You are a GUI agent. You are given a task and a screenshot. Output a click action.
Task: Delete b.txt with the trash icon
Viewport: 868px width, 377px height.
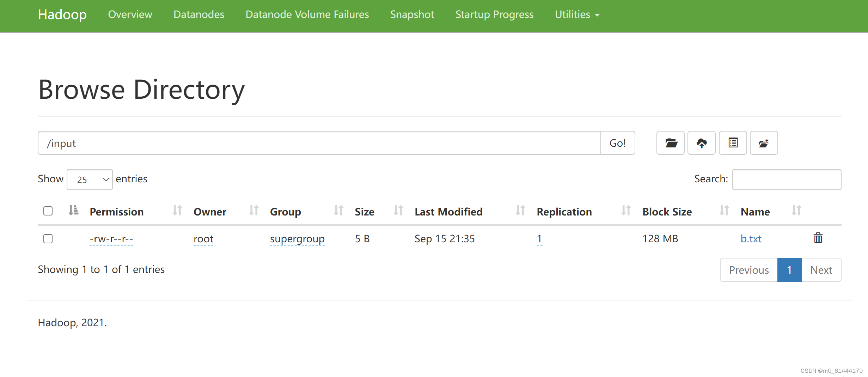818,238
